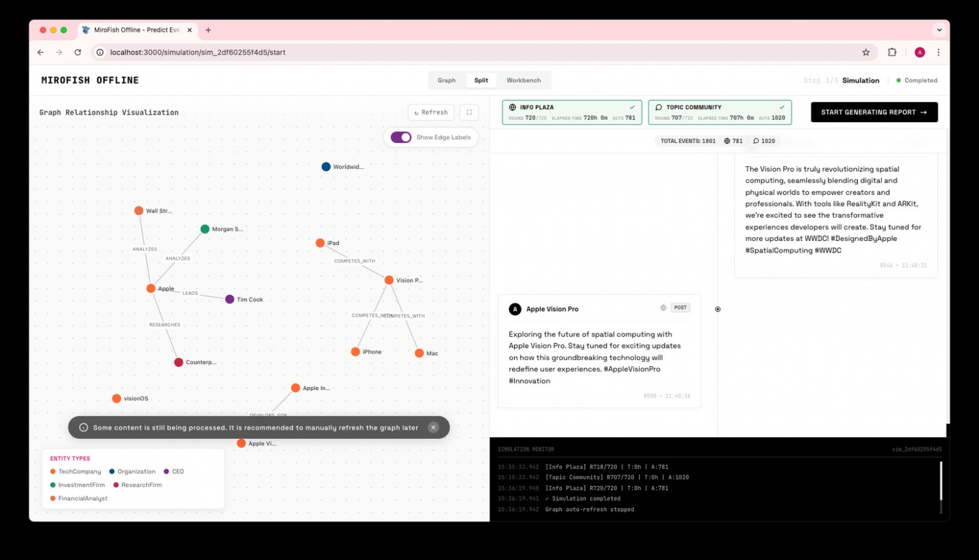Click the browser back arrow

[x=41, y=53]
